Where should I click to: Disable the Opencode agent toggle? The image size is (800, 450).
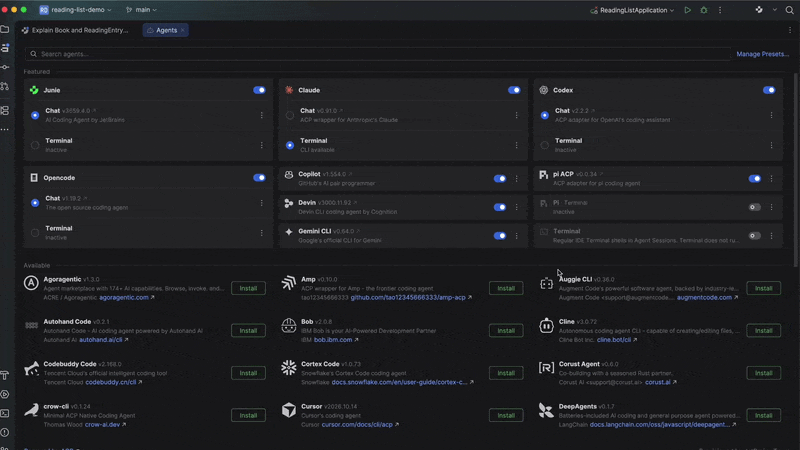click(259, 178)
